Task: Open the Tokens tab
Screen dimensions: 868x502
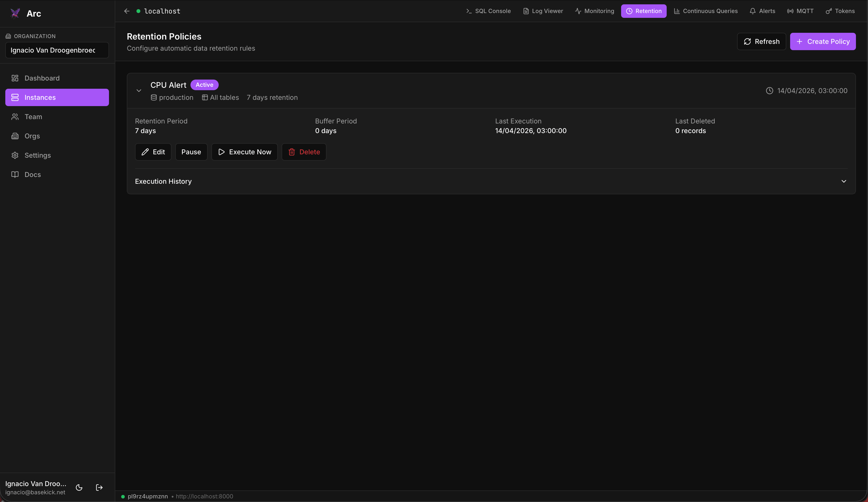Action: pos(841,11)
